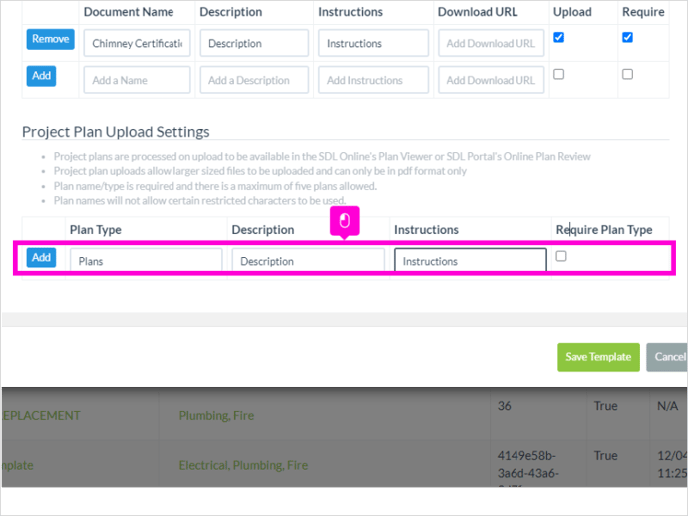Uncheck Upload checkbox for Chimney Certification
The height and width of the screenshot is (516, 688).
tap(559, 37)
